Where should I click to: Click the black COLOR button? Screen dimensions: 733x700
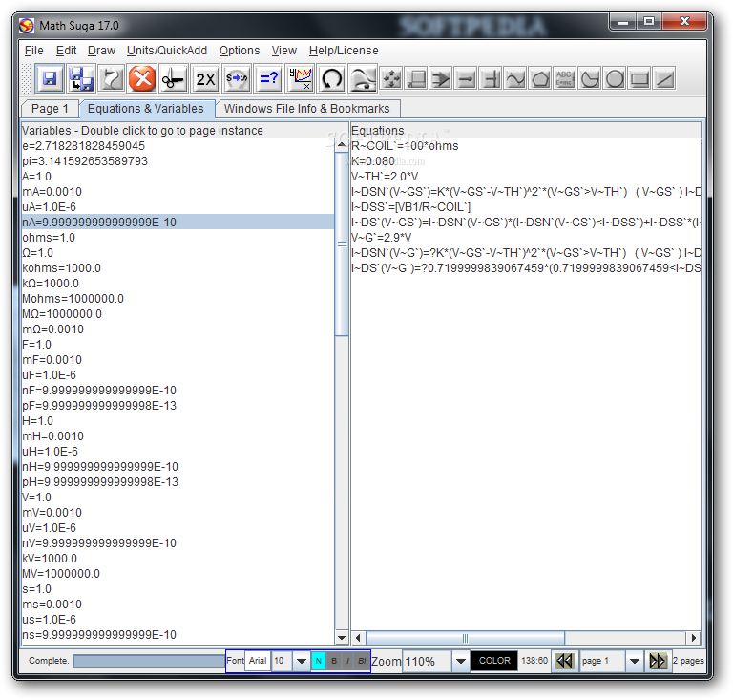click(494, 661)
